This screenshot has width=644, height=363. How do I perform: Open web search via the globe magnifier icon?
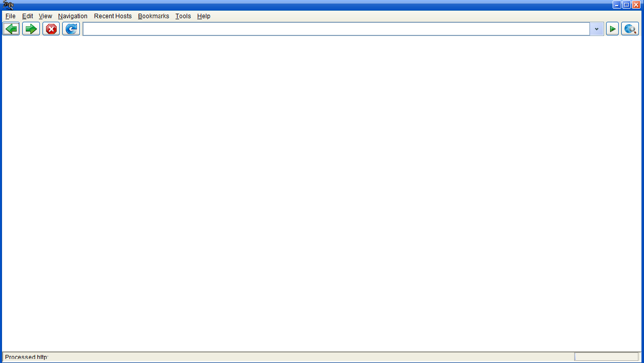point(629,28)
